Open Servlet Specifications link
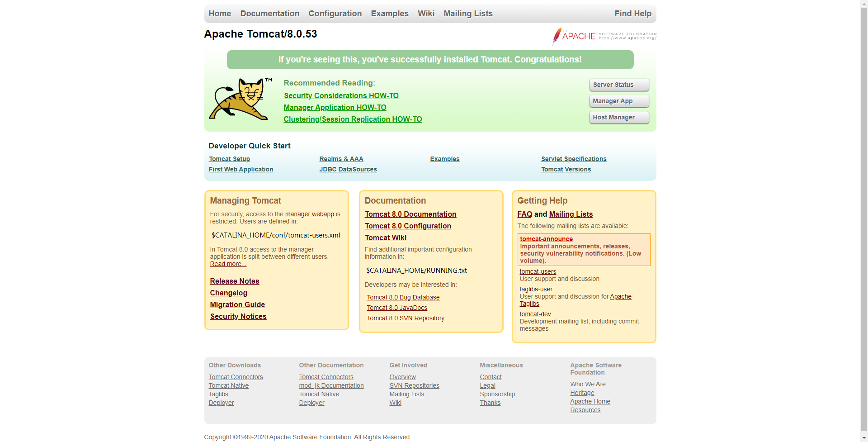The height and width of the screenshot is (442, 868). [574, 159]
